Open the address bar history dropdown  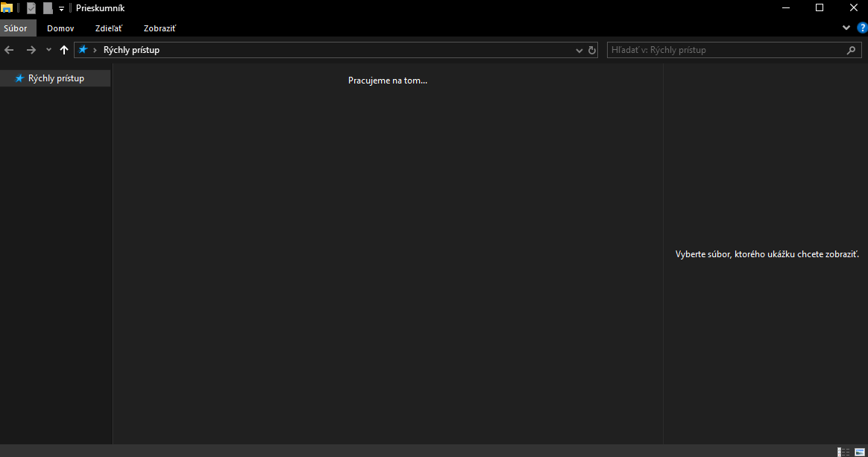(579, 51)
